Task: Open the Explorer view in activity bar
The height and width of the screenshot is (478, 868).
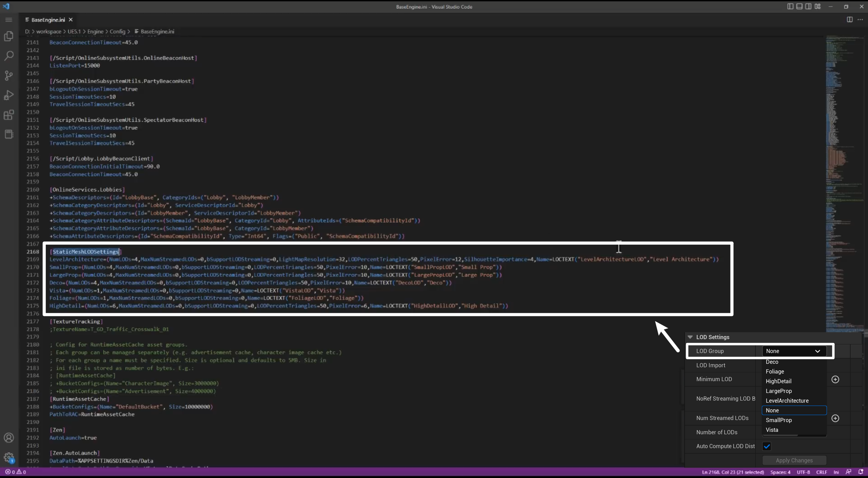Action: pos(9,36)
